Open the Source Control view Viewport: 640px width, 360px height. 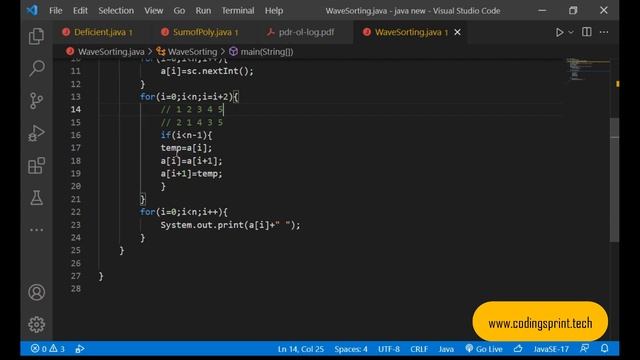[x=36, y=100]
